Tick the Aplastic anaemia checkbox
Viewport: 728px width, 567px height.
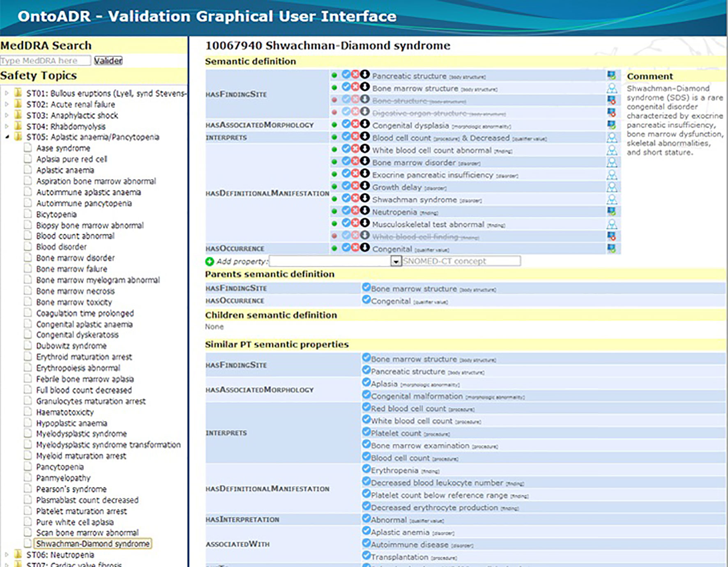click(x=28, y=170)
